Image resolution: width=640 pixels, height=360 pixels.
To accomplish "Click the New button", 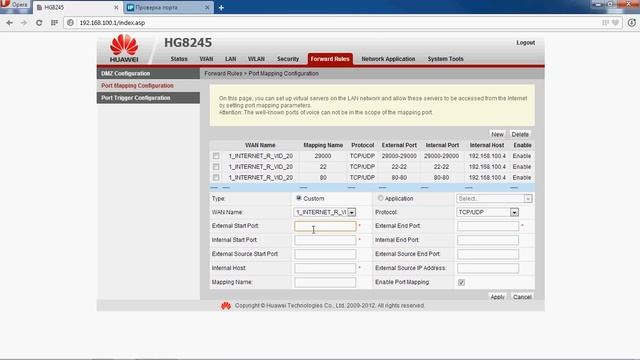I will click(x=497, y=134).
